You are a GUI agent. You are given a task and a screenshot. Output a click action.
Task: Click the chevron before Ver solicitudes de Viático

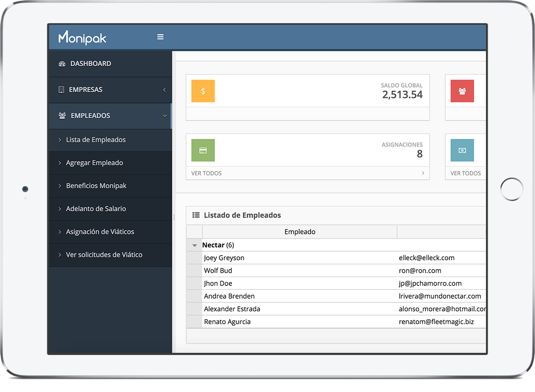point(60,255)
